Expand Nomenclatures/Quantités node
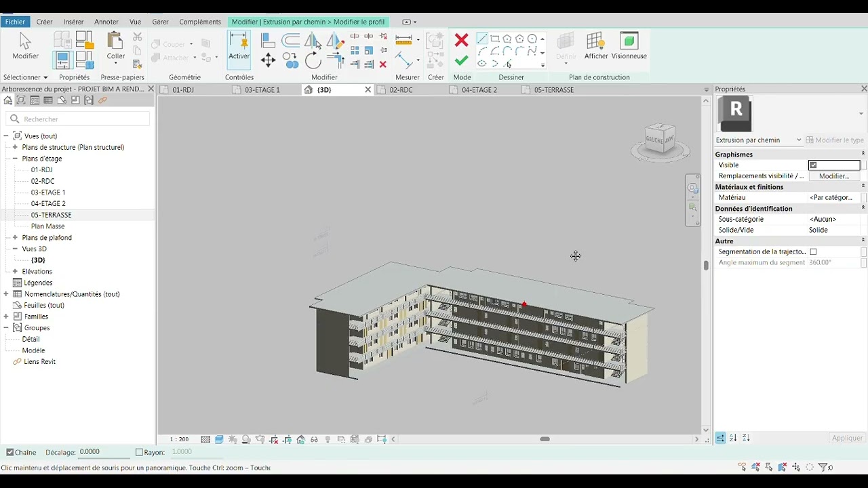 [6, 294]
